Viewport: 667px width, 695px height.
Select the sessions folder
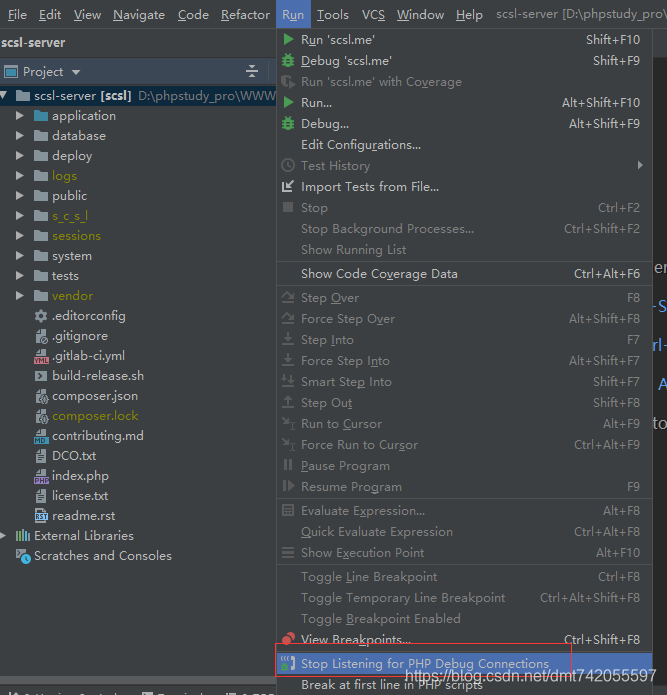76,236
